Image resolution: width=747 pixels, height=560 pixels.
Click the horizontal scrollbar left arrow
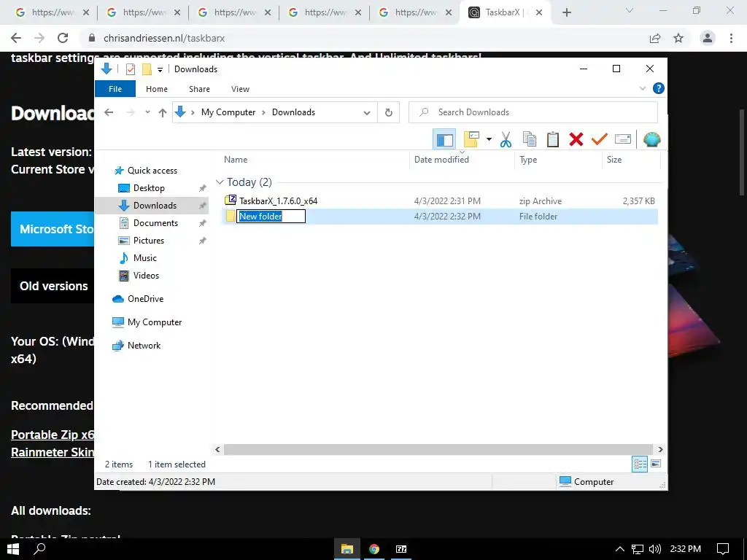217,449
